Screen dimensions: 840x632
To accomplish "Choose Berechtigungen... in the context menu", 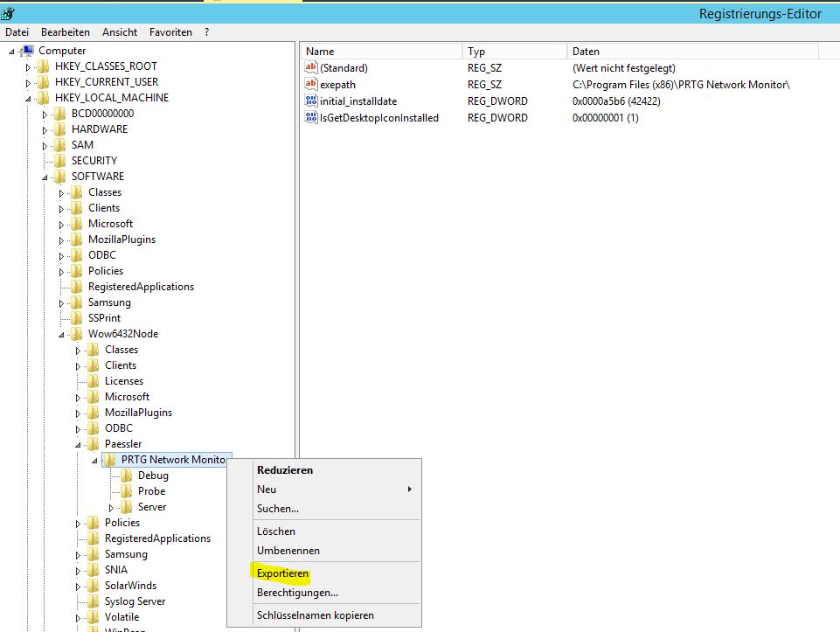I will [x=297, y=593].
